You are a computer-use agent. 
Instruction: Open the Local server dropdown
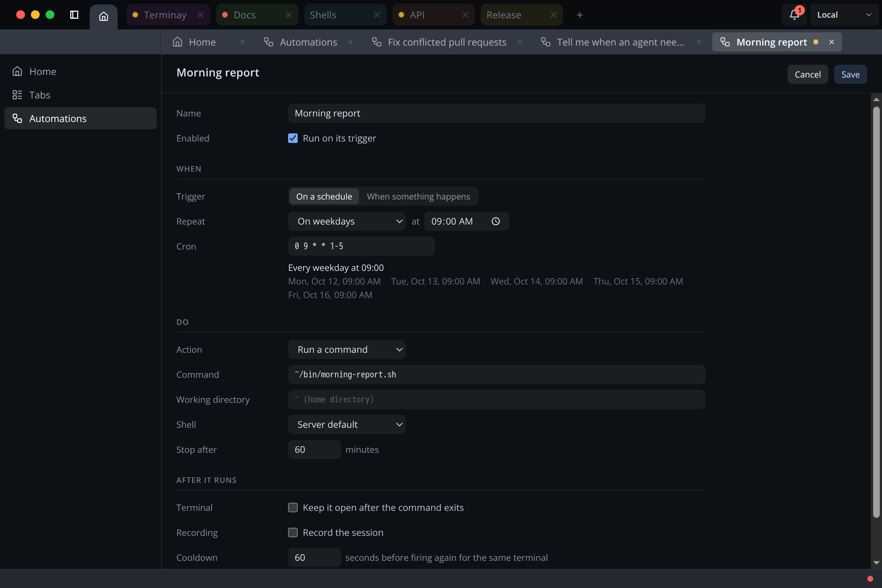coord(844,15)
